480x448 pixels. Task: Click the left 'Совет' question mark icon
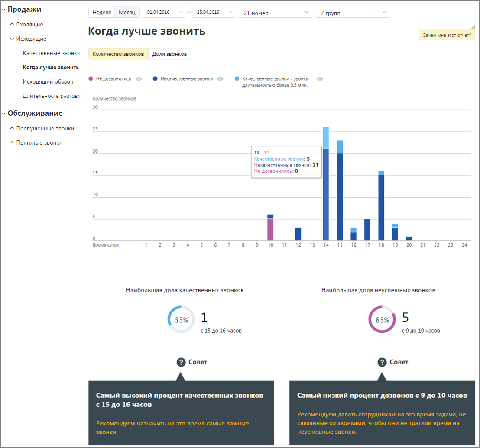coord(181,362)
